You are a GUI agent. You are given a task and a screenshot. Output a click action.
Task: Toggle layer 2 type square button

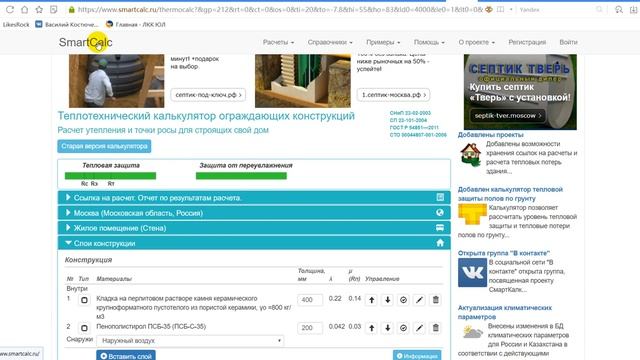pos(84,328)
